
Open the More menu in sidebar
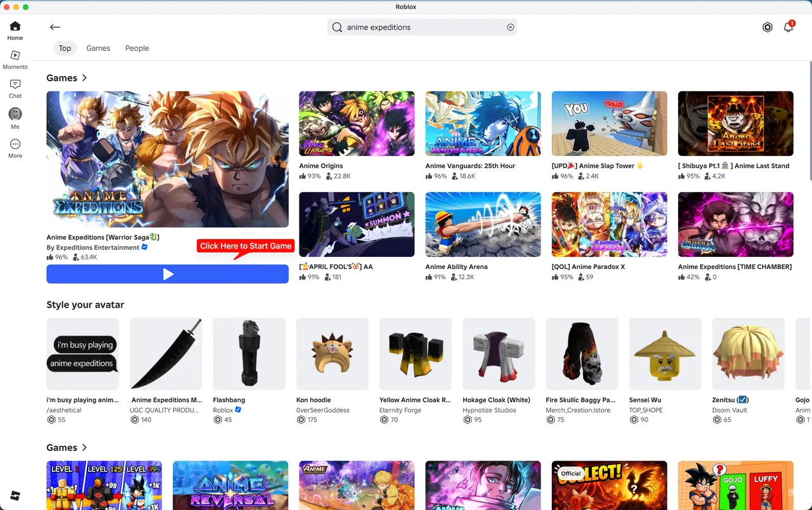(15, 148)
